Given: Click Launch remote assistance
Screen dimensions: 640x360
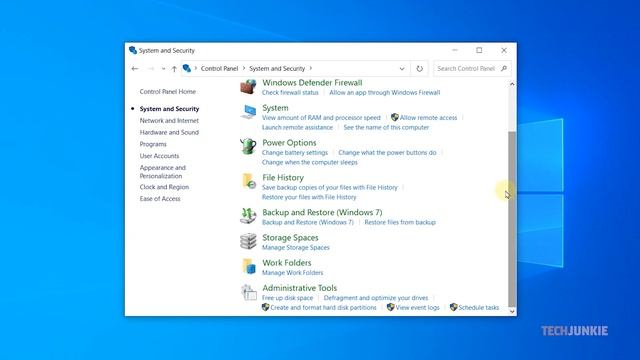Looking at the screenshot, I should (x=298, y=127).
